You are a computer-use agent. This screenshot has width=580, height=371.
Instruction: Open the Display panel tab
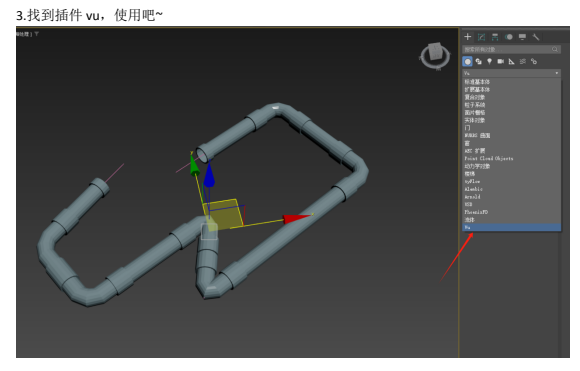522,37
